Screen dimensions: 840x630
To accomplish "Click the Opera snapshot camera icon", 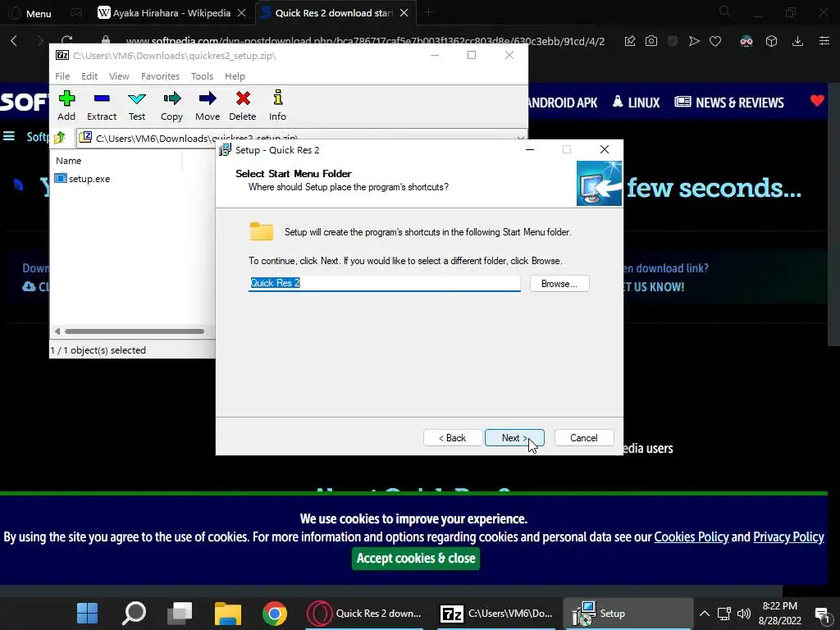I will (x=651, y=41).
